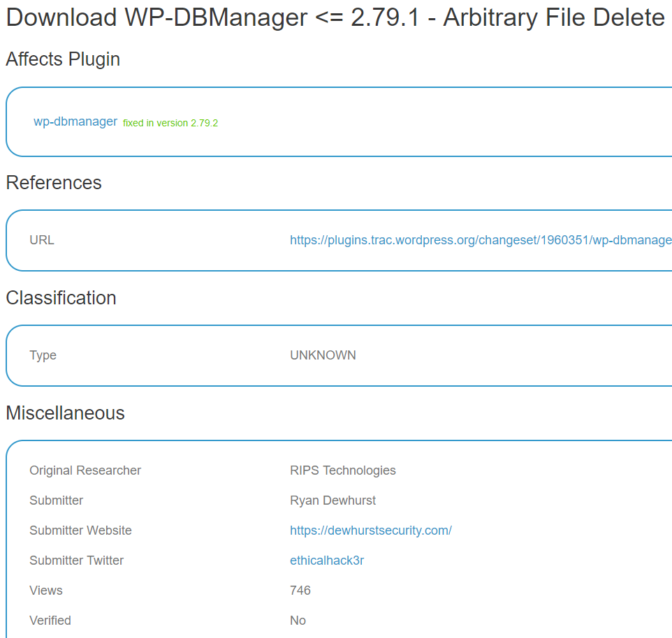
Task: Click the 'Classification' heading
Action: point(61,298)
